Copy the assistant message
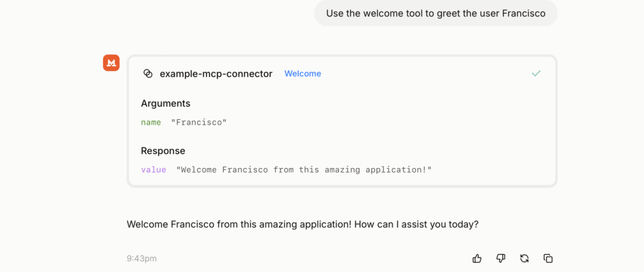Image resolution: width=644 pixels, height=272 pixels. pos(548,258)
